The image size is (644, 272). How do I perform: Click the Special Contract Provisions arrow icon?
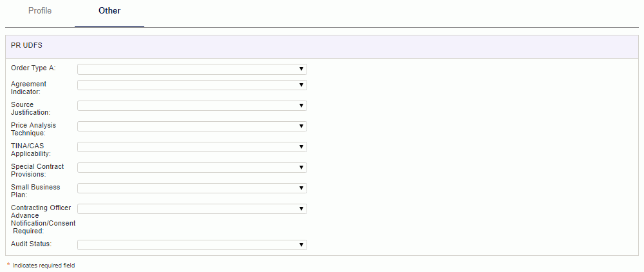301,168
